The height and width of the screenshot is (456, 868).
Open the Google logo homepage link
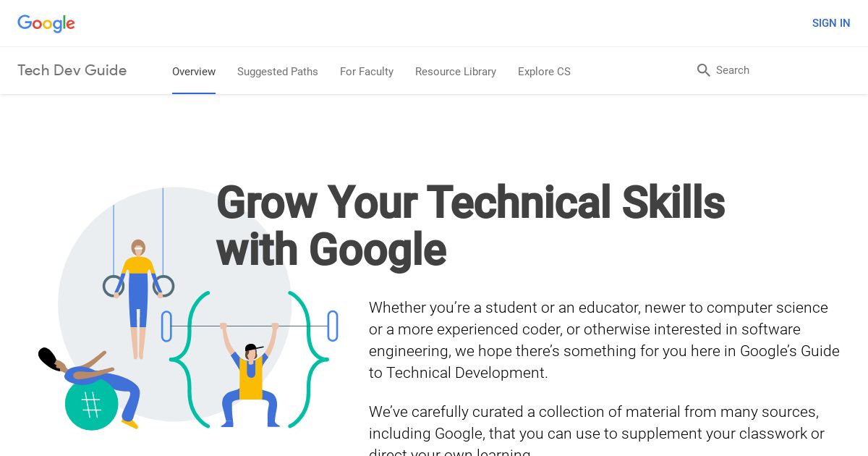pyautogui.click(x=46, y=23)
